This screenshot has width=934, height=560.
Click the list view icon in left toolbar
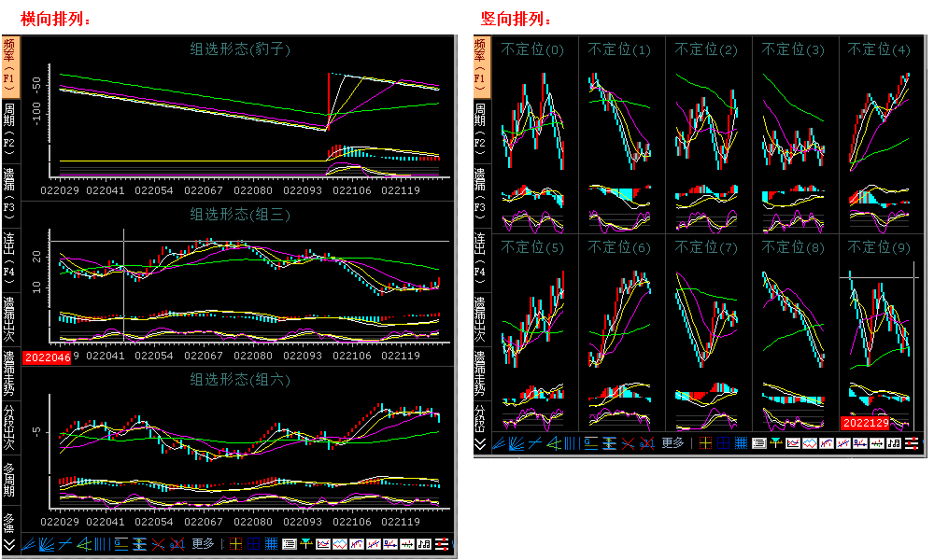pyautogui.click(x=290, y=544)
